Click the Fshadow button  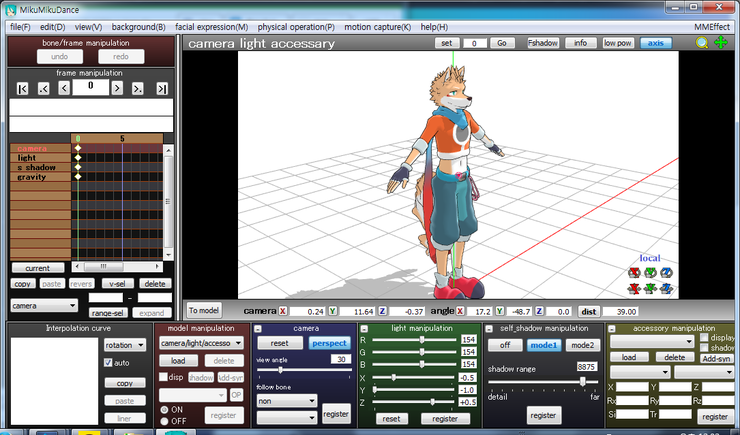click(543, 43)
